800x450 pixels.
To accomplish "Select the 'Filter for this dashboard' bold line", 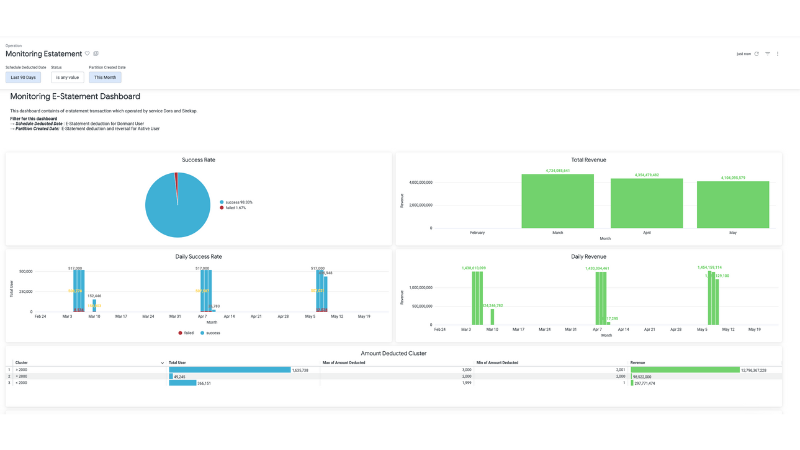I will point(34,118).
